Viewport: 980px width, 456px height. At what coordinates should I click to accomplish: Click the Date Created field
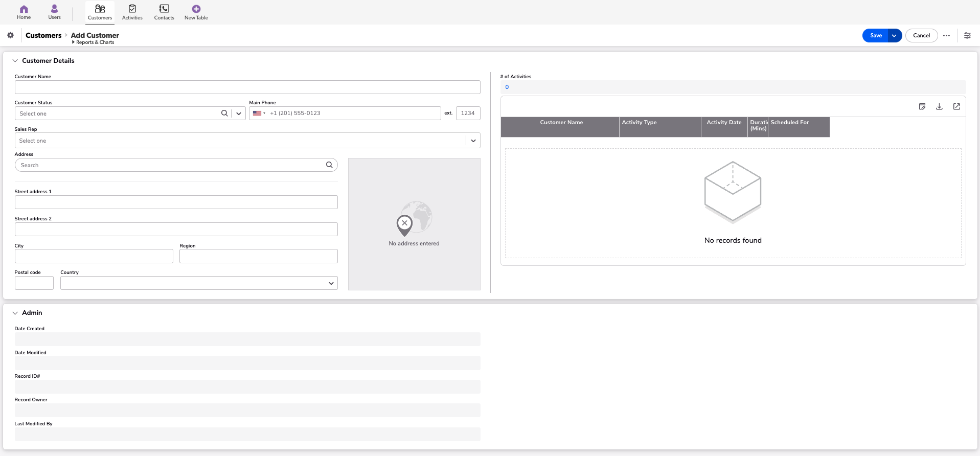click(x=247, y=339)
